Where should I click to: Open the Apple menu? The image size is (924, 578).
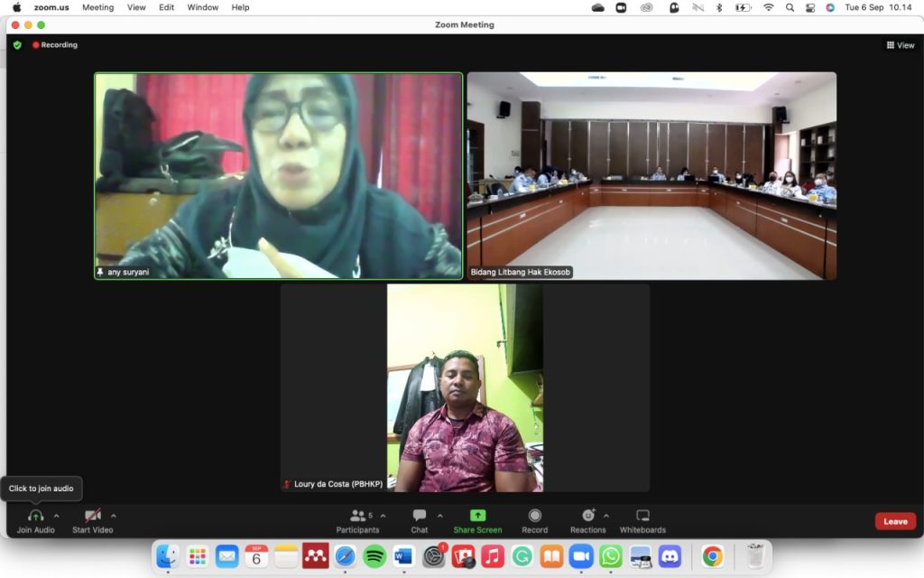[x=16, y=7]
